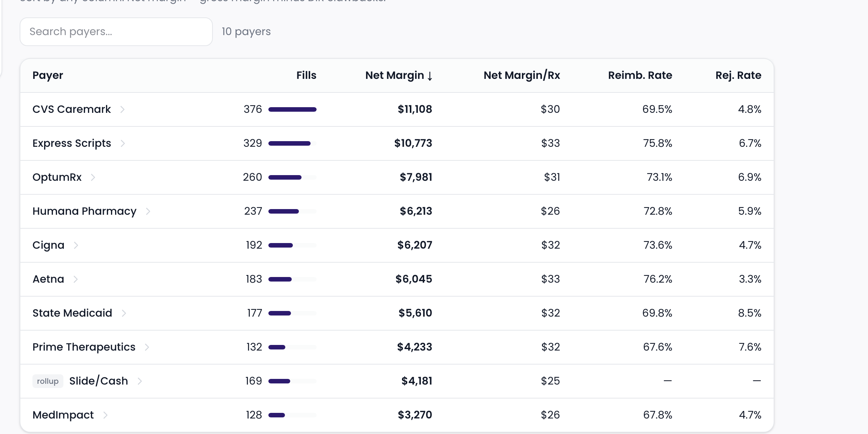Open CVS Caremark payer name
Screen dimensions: 868x434
pos(72,109)
